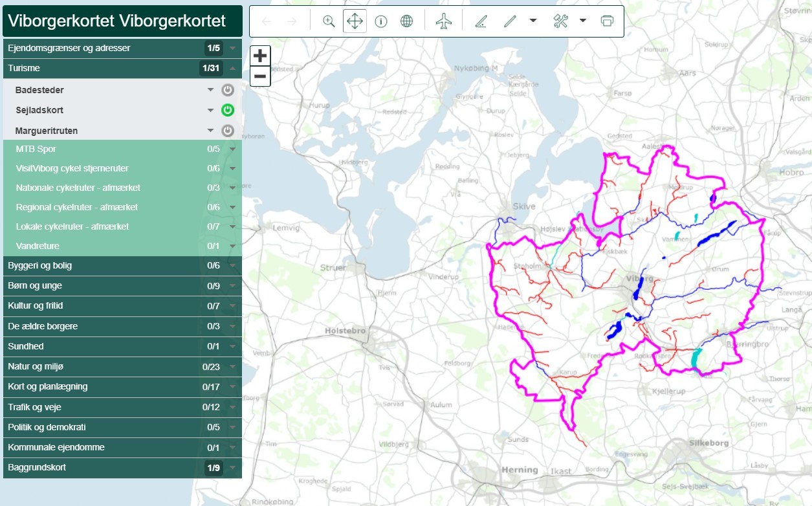Open dropdown arrow next to tools icon
The height and width of the screenshot is (506, 812).
coord(582,21)
